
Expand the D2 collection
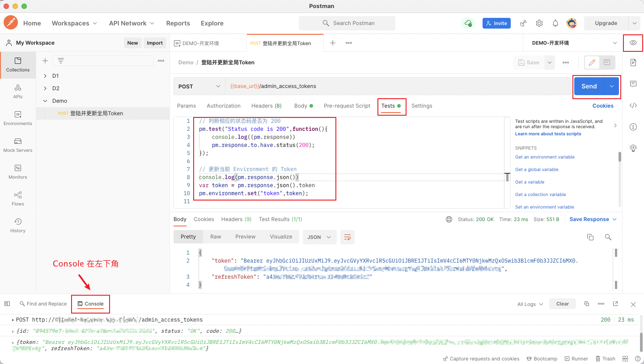[45, 88]
